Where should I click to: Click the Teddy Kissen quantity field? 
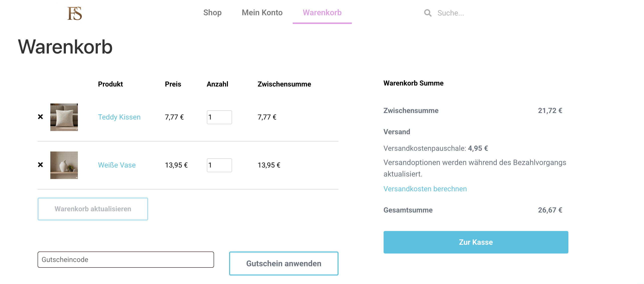(219, 117)
